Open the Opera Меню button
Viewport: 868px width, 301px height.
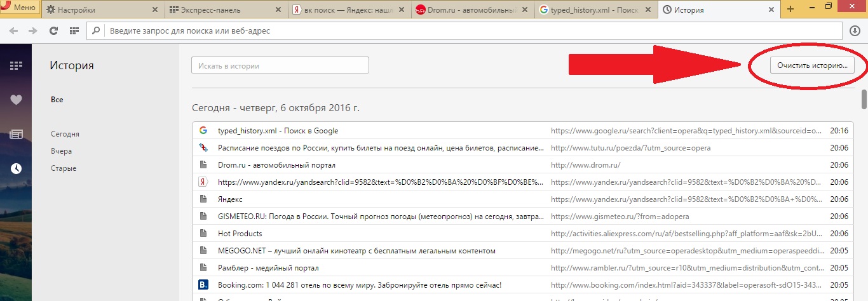pyautogui.click(x=20, y=8)
